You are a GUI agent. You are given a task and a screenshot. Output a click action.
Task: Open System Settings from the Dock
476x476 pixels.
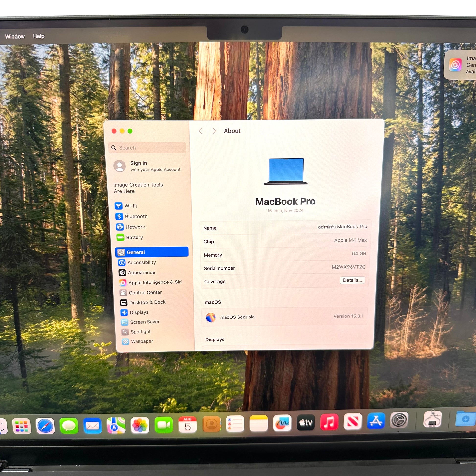[x=399, y=420]
